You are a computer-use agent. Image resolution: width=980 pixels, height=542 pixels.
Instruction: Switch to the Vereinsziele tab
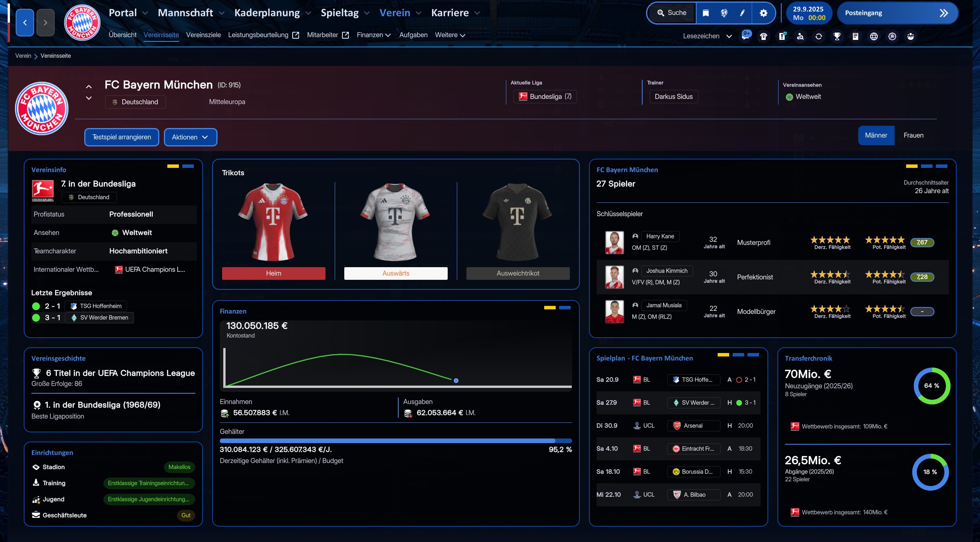tap(203, 35)
